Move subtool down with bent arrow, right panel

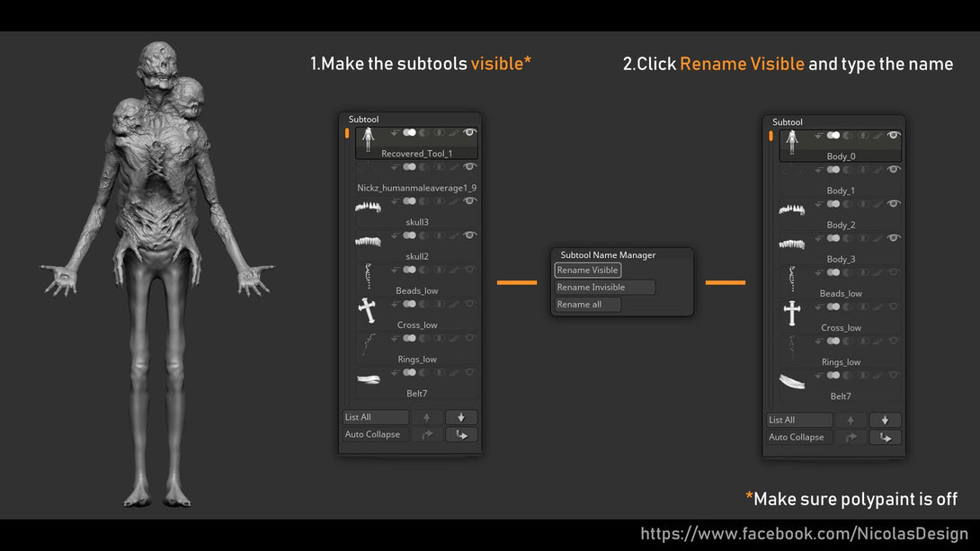tap(885, 438)
